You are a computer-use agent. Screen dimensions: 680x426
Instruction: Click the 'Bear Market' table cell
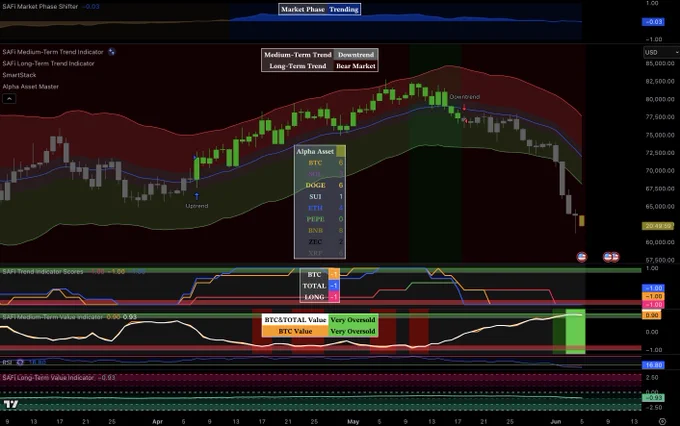tap(356, 66)
